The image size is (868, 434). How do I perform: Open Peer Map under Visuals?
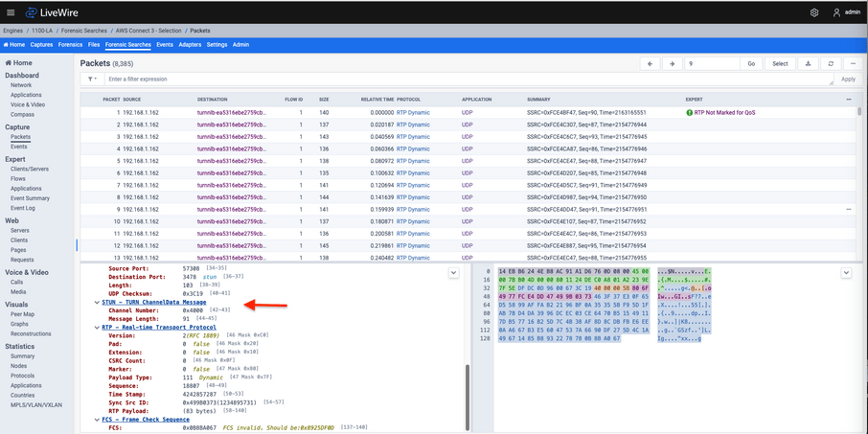coord(22,314)
